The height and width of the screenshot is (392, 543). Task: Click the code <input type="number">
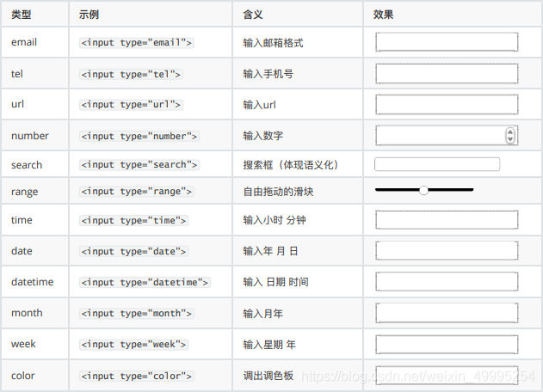139,137
